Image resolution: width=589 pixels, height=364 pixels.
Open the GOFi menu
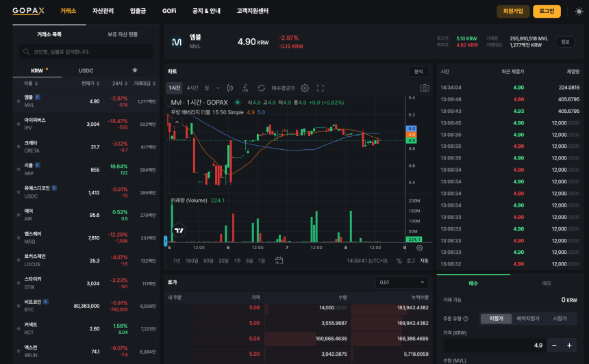coord(169,11)
